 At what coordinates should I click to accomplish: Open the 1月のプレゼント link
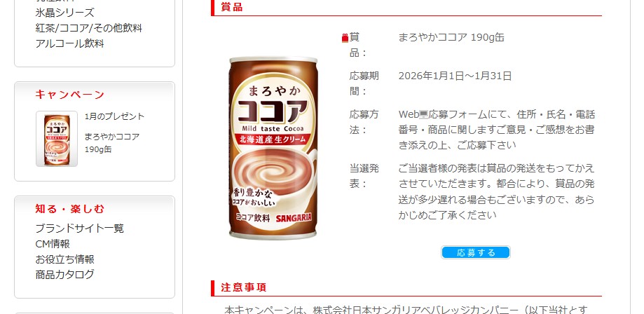pyautogui.click(x=115, y=116)
